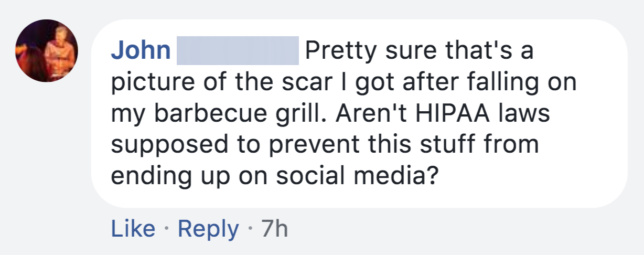
Task: Click the blurred last name beside John
Action: click(237, 51)
